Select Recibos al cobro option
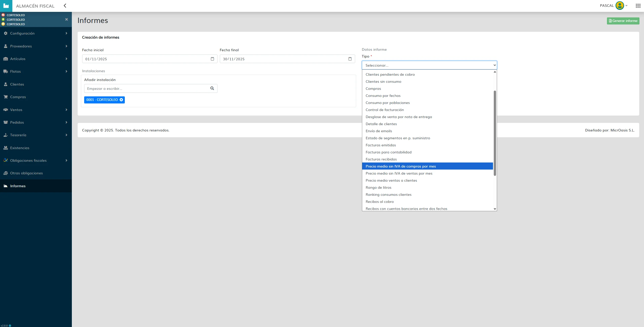The image size is (644, 327). 427,201
